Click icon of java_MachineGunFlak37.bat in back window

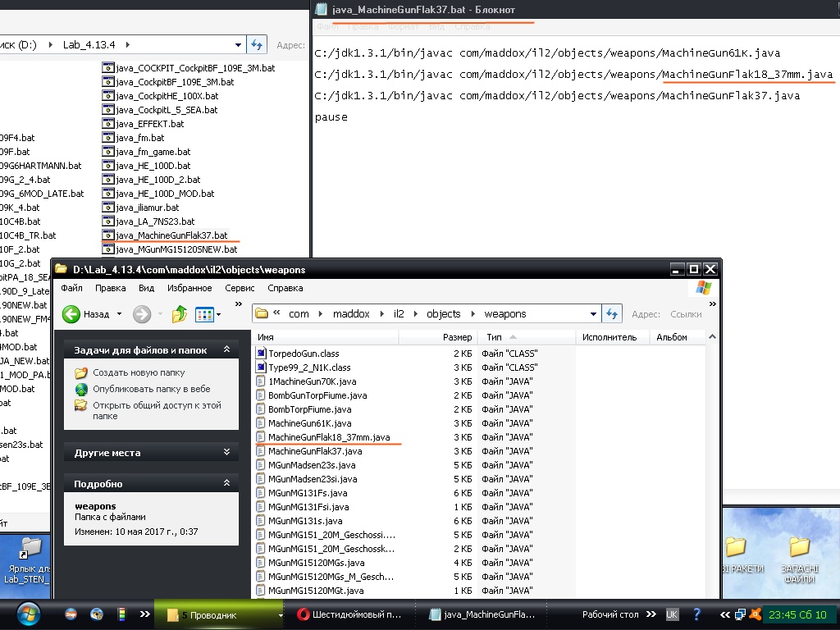pos(108,235)
